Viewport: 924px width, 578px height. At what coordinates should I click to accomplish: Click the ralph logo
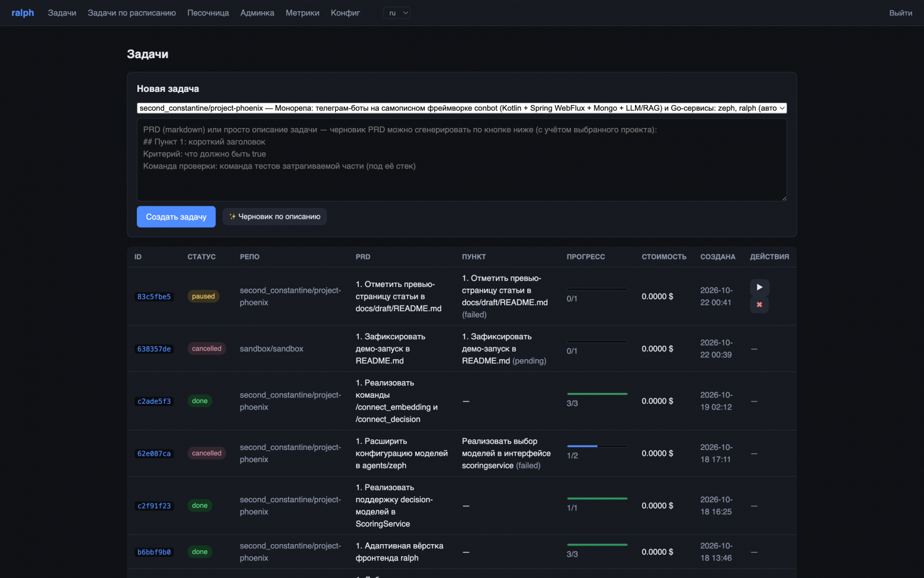[x=23, y=13]
